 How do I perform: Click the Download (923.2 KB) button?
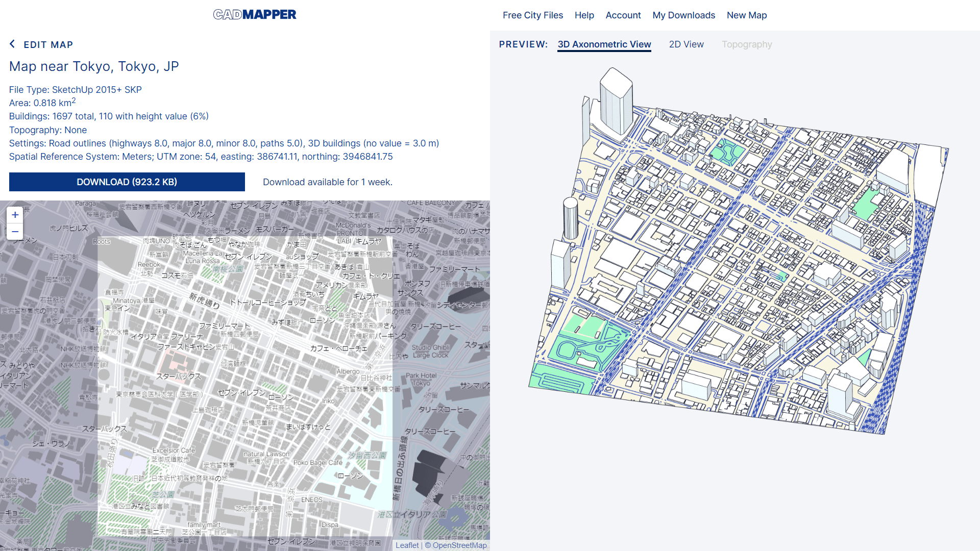[x=127, y=182]
